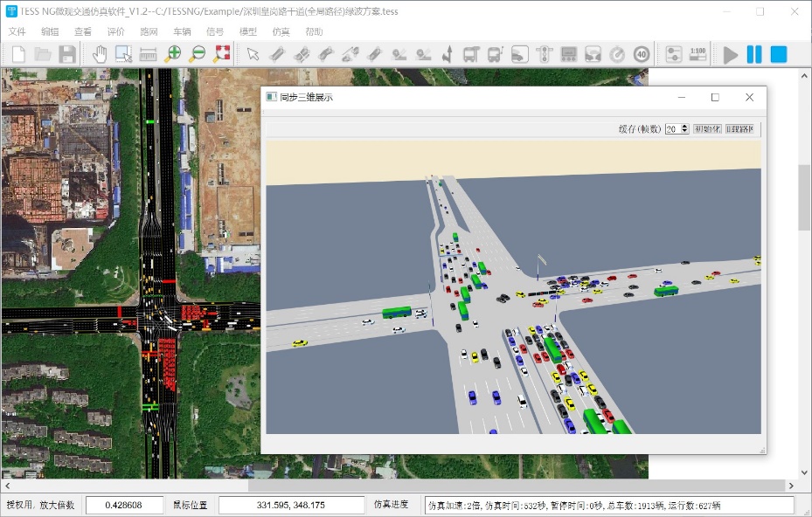Stop the simulation with the square button
The height and width of the screenshot is (517, 812).
[x=778, y=54]
